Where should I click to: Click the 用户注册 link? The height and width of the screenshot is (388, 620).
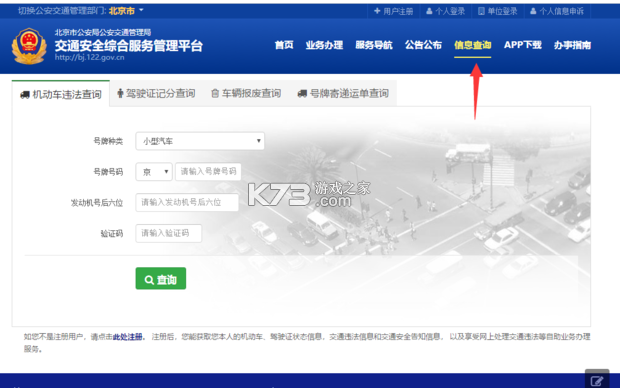pyautogui.click(x=393, y=11)
